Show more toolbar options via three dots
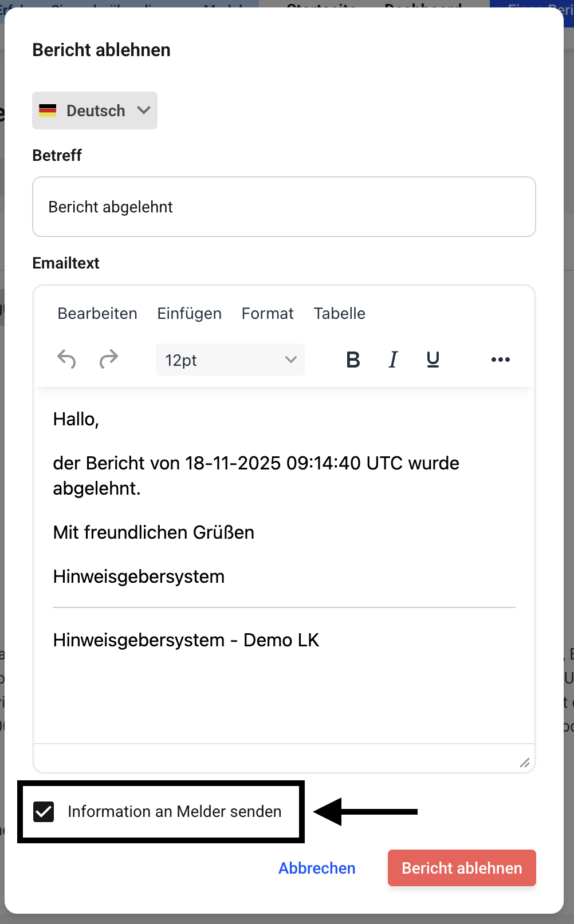This screenshot has width=574, height=924. (x=500, y=360)
